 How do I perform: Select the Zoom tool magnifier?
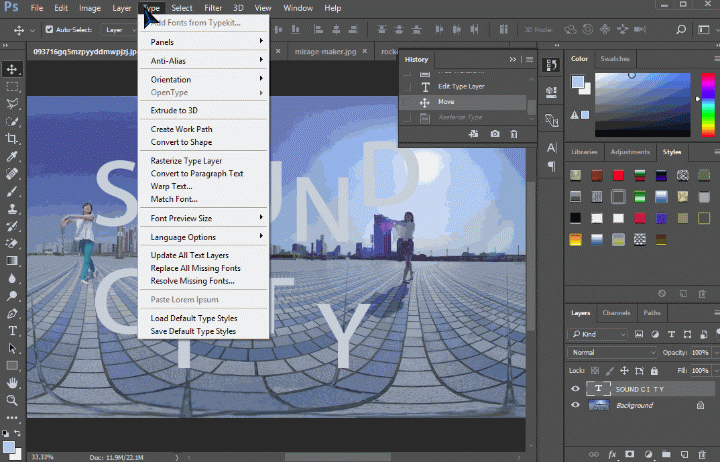coord(12,400)
